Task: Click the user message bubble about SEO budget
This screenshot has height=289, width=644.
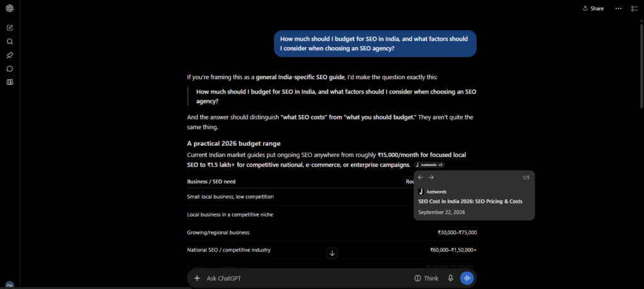Action: click(375, 43)
